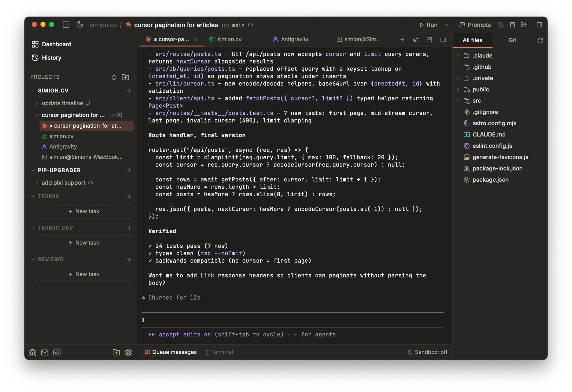Click plus icon next to TERMIC.DEV
This screenshot has width=572, height=392.
(129, 228)
